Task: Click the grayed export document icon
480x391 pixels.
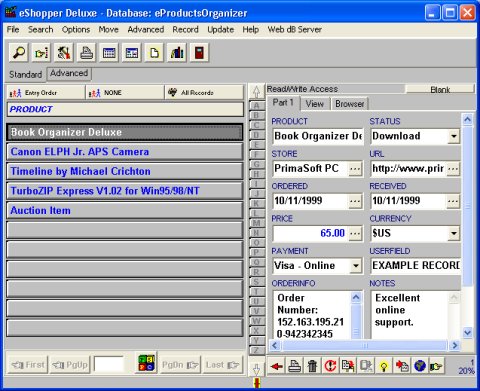Action: tap(366, 366)
